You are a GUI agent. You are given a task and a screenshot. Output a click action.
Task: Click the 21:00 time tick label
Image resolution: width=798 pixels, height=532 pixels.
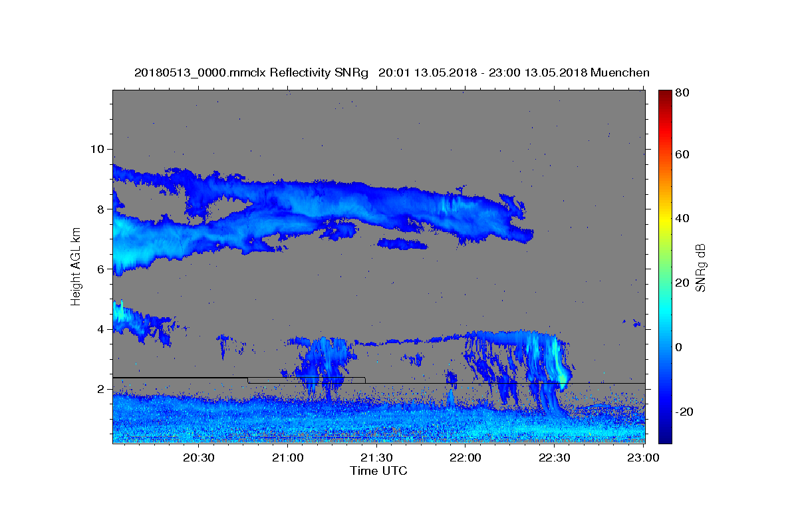288,458
